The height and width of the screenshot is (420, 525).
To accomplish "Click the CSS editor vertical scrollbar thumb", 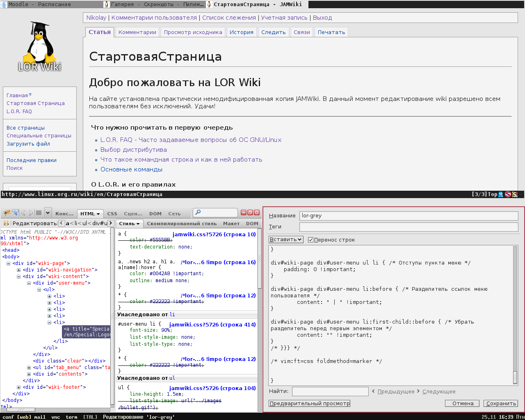I will (x=515, y=377).
